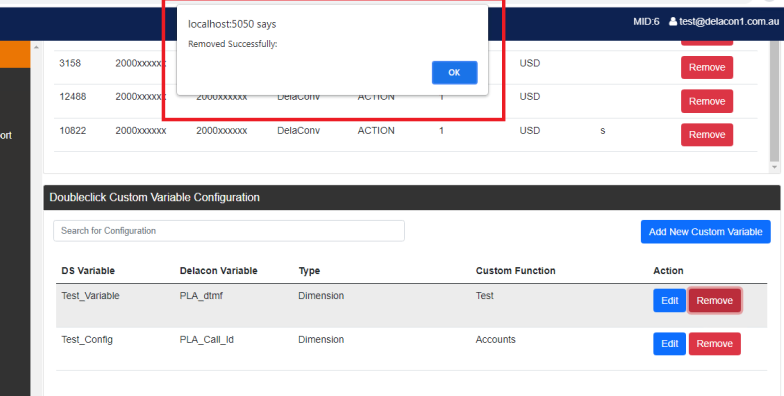Click the sidebar scrollbar up arrow
This screenshot has width=784, height=396.
36,47
